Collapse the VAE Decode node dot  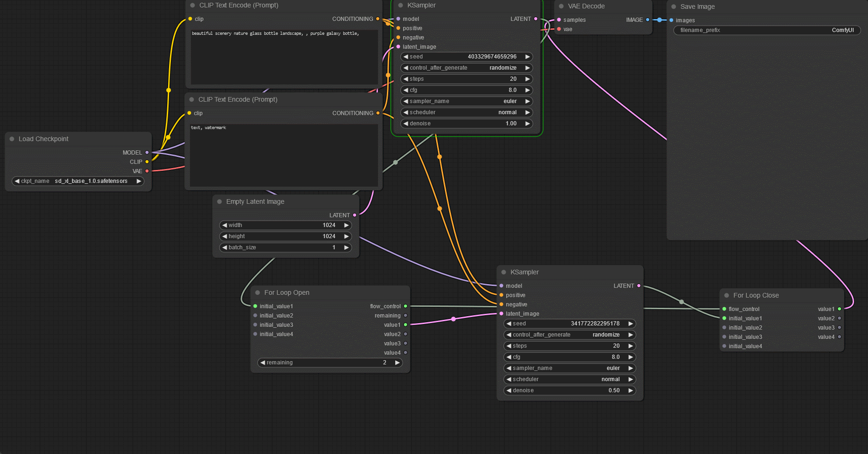click(x=561, y=6)
